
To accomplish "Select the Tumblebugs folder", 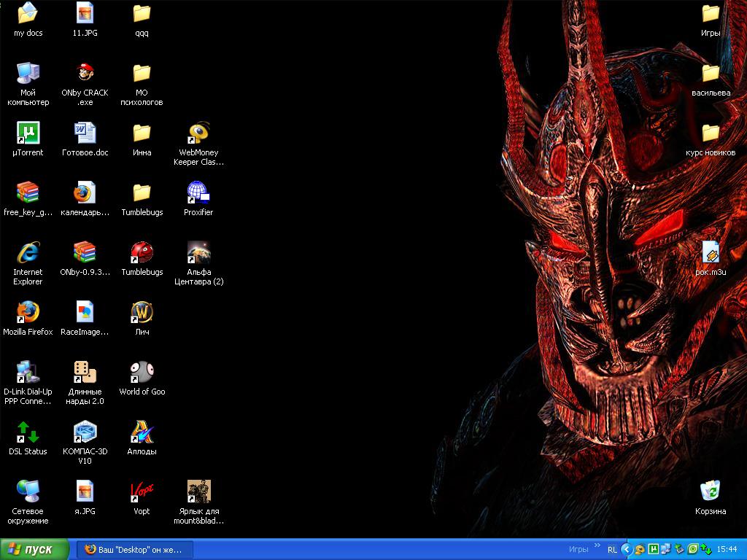I will point(142,192).
